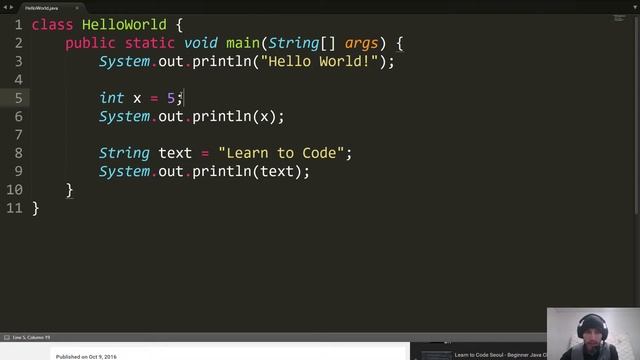Click highlighted line number 5 in gutter
Viewport: 640px width, 360px height.
[18, 98]
